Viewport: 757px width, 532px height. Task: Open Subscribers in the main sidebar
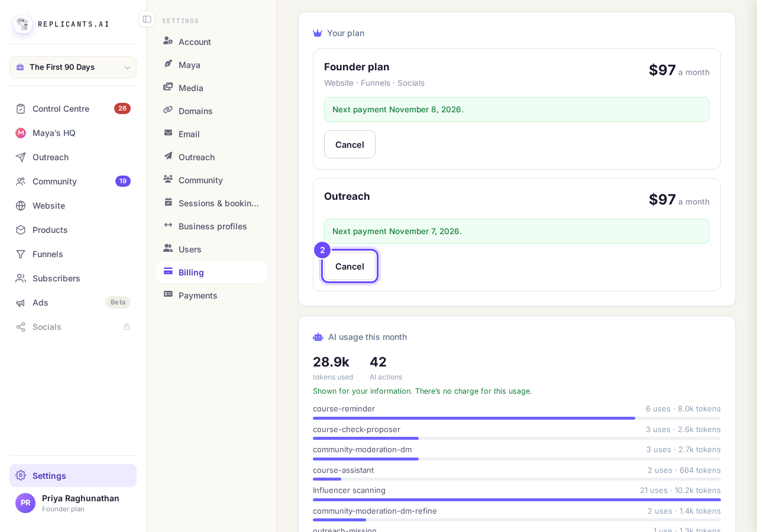point(73,278)
